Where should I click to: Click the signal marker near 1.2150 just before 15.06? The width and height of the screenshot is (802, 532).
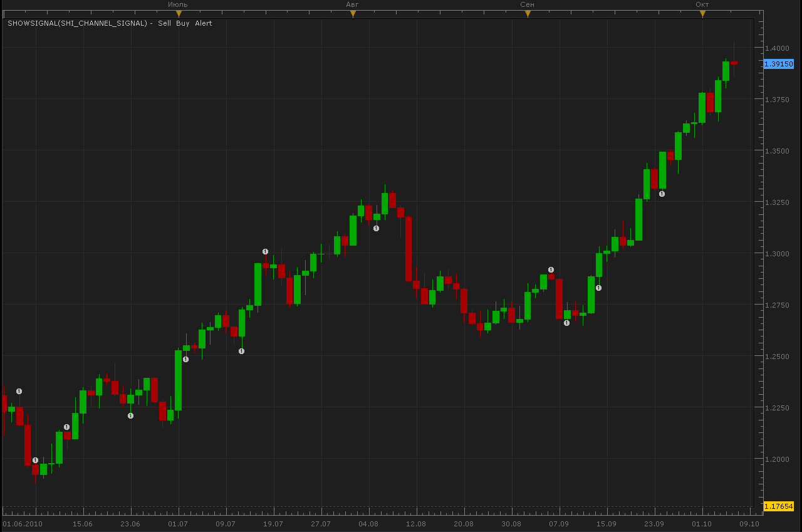pos(66,427)
